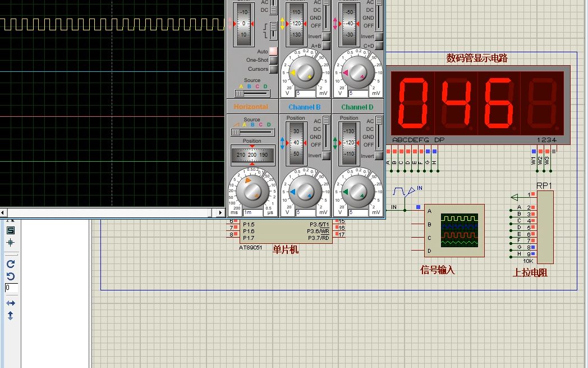Select the RP1 resistor pack component
Image resolution: width=588 pixels, height=368 pixels.
coord(545,227)
